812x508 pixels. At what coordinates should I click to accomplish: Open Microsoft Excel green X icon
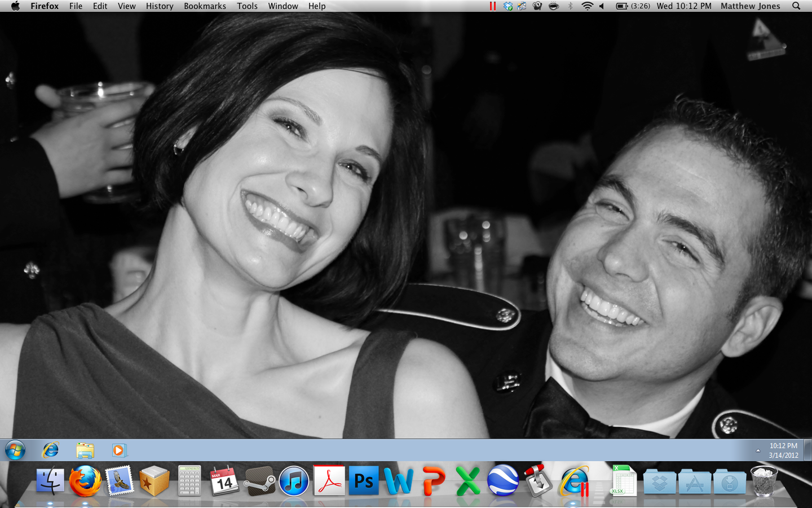pos(467,481)
